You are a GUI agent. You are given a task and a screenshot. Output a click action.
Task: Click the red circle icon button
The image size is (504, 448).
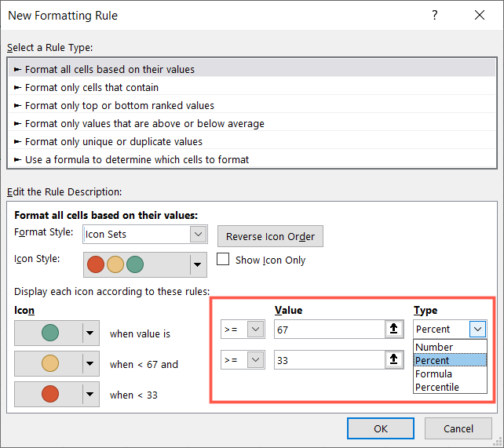coord(49,394)
